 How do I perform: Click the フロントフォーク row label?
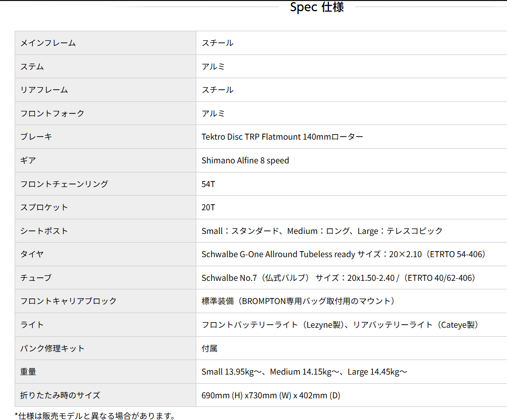click(52, 113)
